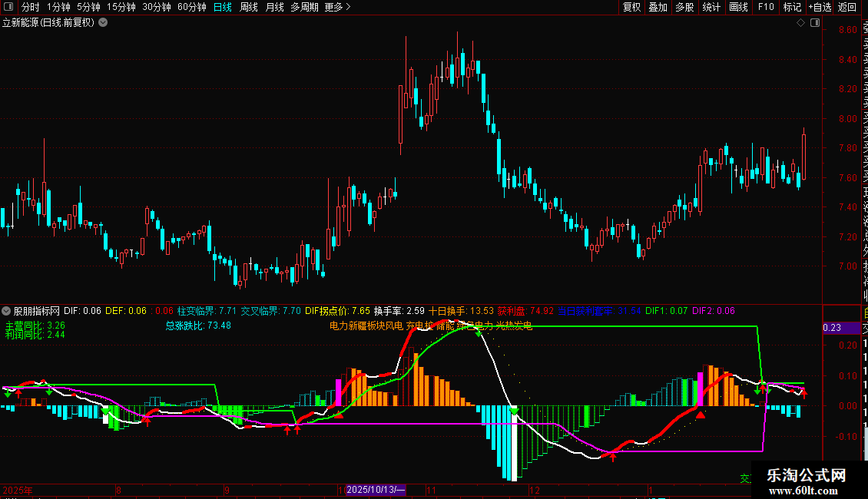Open F10 company information
The width and height of the screenshot is (868, 499).
tap(766, 7)
